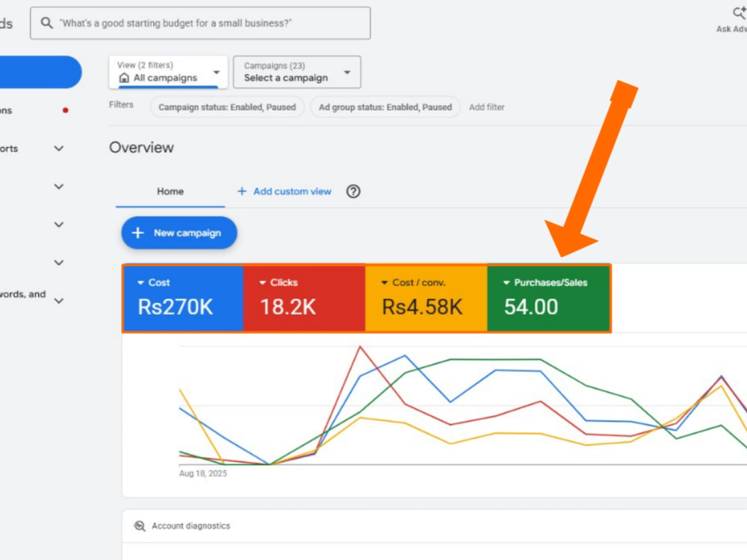
Task: Open the Cost / conv. metric dropdown arrow
Action: click(385, 283)
